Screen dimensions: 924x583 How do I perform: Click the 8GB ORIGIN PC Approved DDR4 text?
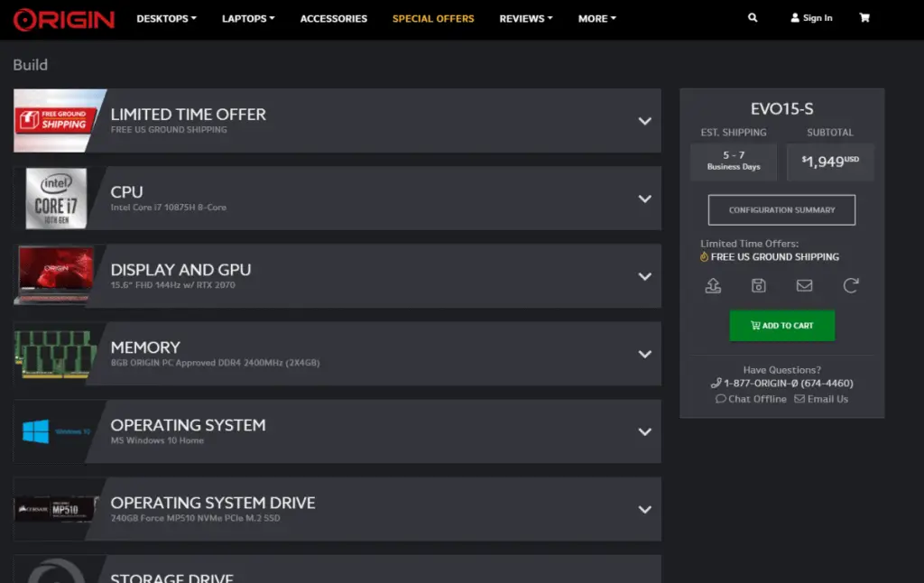[215, 363]
